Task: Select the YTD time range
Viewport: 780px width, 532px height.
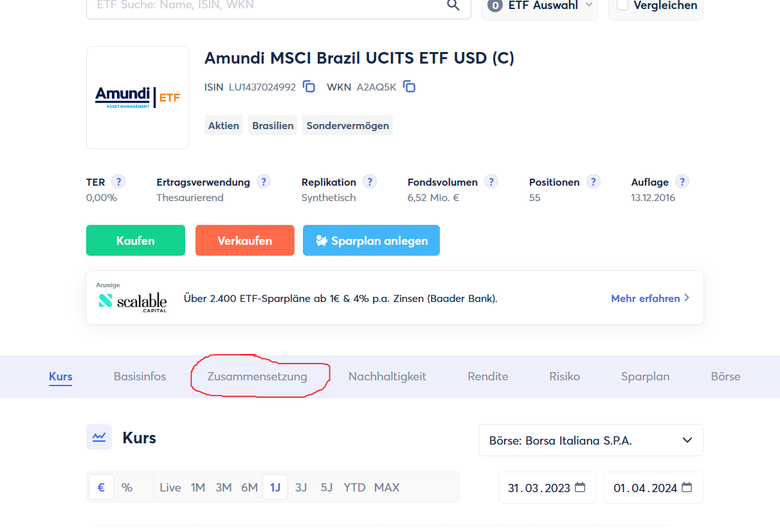Action: pyautogui.click(x=354, y=488)
